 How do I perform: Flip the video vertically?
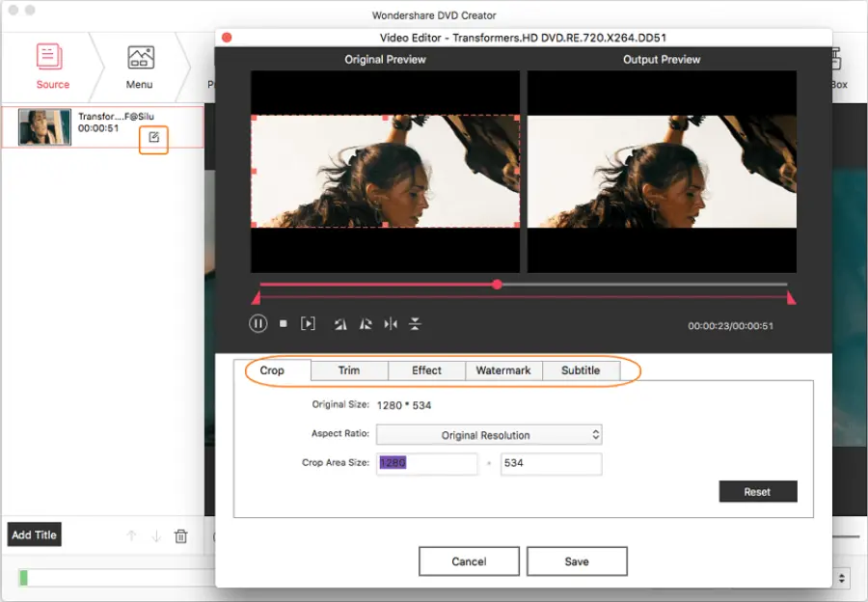pos(415,323)
